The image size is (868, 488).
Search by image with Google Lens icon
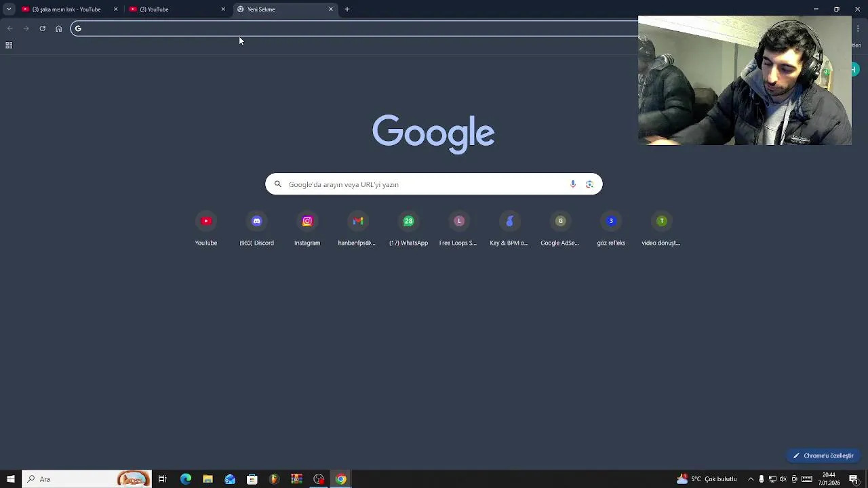tap(589, 184)
